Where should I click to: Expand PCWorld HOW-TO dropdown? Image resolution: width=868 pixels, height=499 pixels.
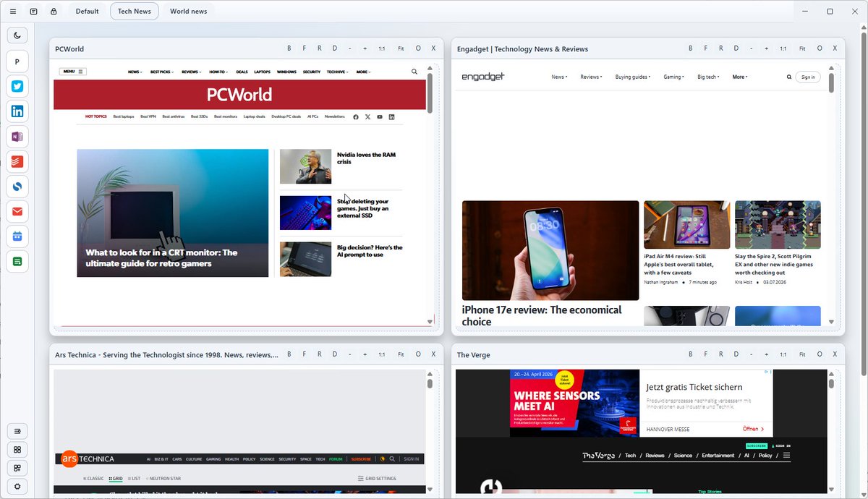coord(218,72)
